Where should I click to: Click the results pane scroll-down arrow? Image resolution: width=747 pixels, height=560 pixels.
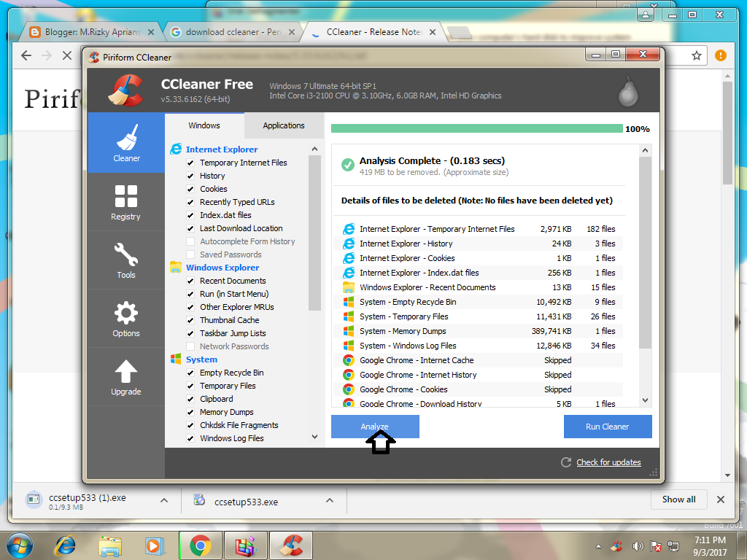coord(645,400)
